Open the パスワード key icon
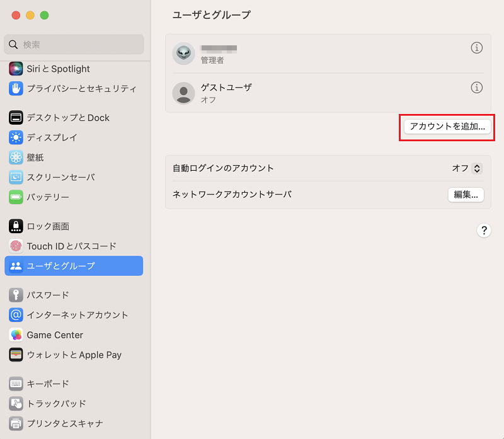Image resolution: width=504 pixels, height=439 pixels. point(16,295)
